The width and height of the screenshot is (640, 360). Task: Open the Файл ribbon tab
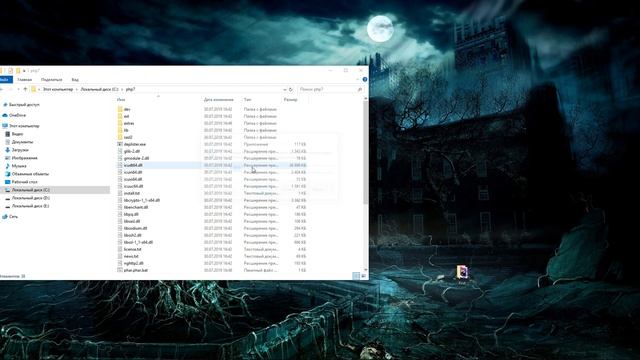point(5,80)
